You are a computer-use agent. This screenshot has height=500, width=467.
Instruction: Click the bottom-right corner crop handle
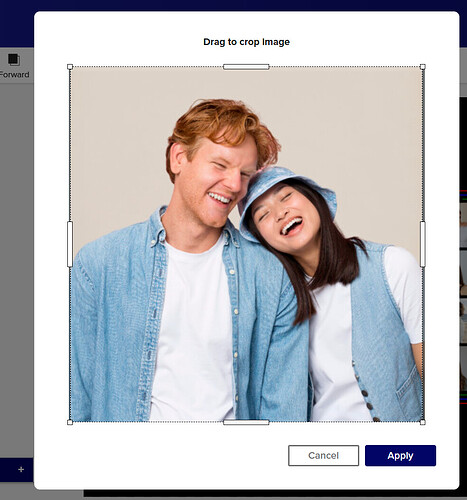[423, 422]
